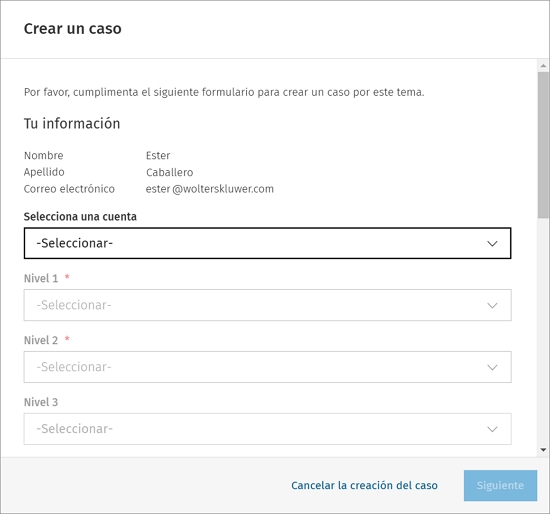Click the "Nombre" label
Viewport: 550px width, 514px height.
[43, 155]
